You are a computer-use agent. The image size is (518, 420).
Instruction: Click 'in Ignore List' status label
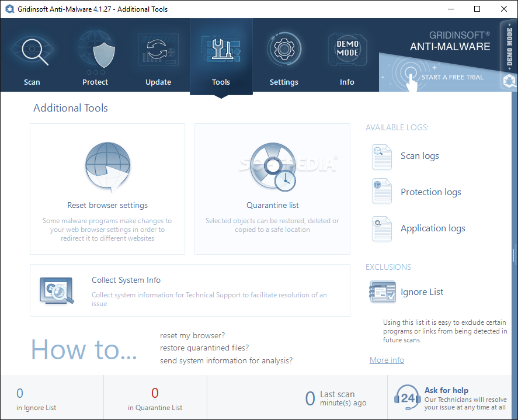click(36, 408)
